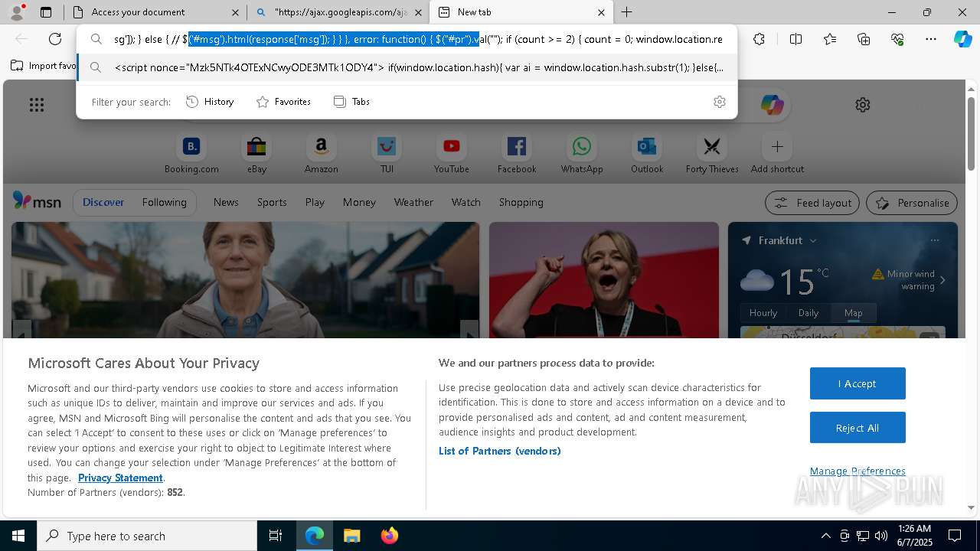Open the TUI shortcut tile

coord(387,154)
